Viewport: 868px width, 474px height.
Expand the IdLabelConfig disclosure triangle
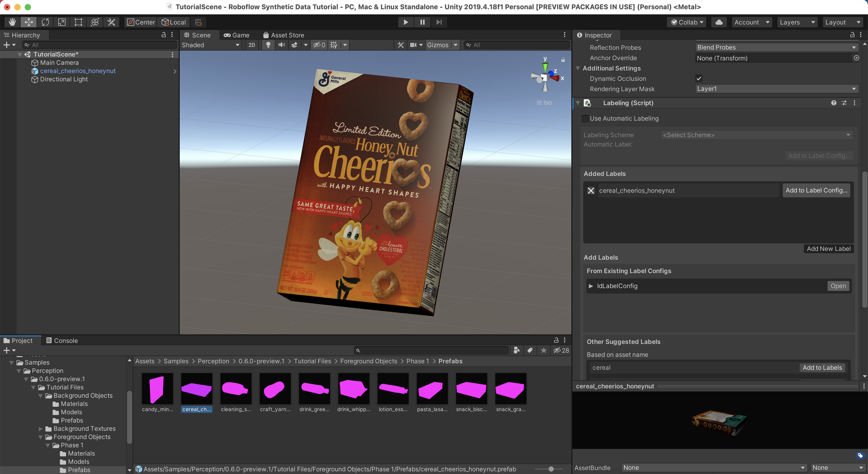590,286
